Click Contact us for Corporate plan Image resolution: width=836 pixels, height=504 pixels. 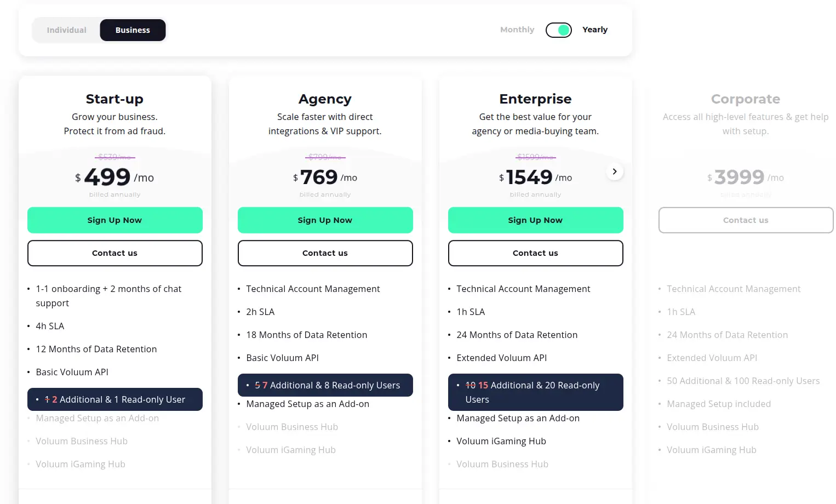coord(746,220)
